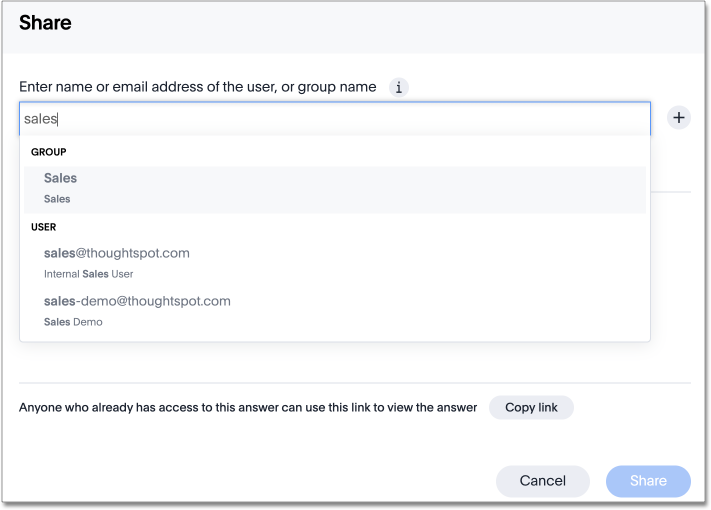711x510 pixels.
Task: Click the GROUP section header
Action: pos(48,152)
